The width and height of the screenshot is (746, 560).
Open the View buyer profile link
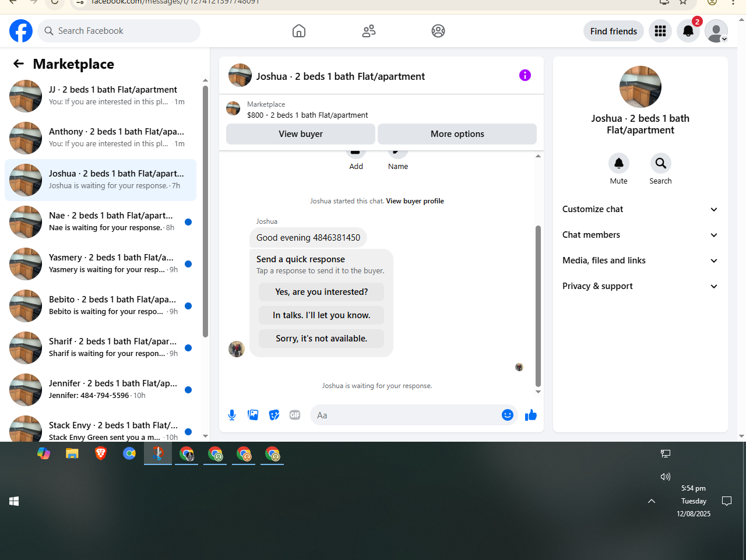pos(415,201)
